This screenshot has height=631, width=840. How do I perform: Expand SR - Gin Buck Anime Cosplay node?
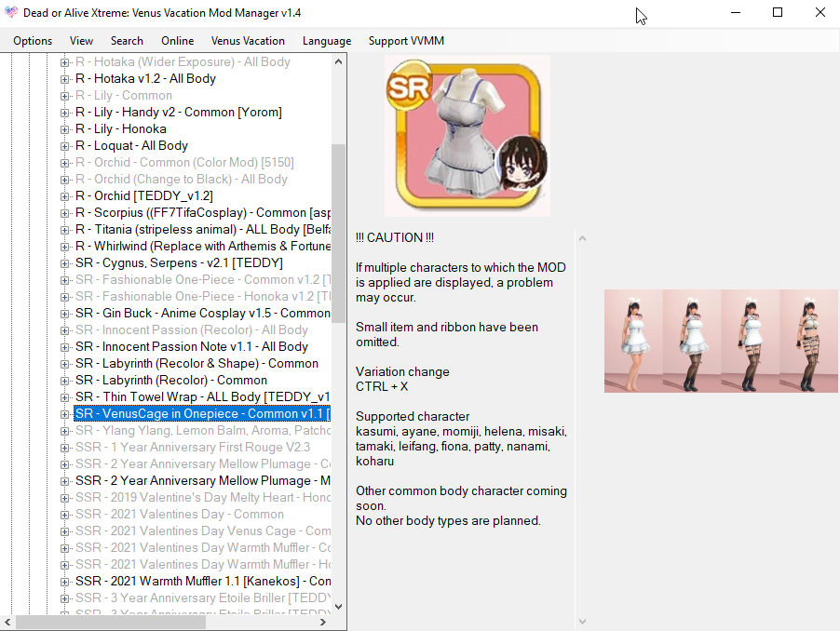[x=64, y=314]
